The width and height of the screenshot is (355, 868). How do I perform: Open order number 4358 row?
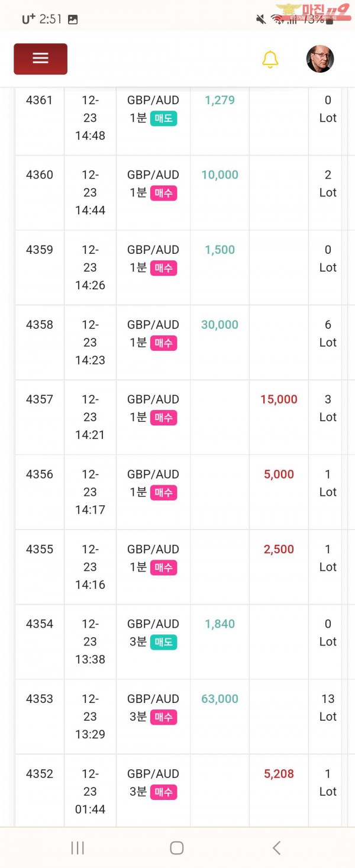[178, 343]
